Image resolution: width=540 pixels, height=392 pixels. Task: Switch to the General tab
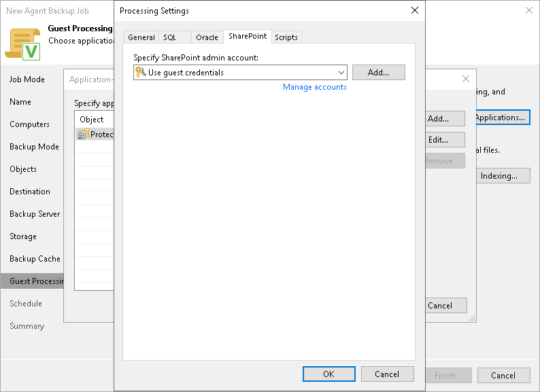click(x=141, y=37)
